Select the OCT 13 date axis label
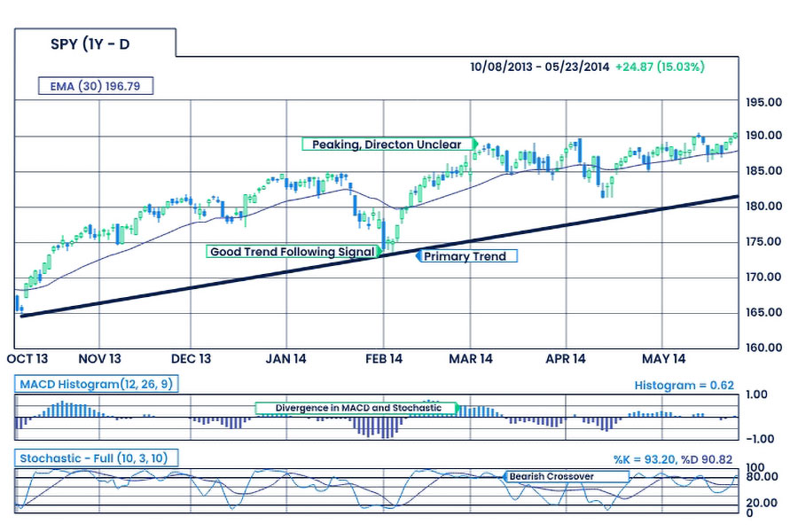This screenshot has width=798, height=532. (27, 359)
